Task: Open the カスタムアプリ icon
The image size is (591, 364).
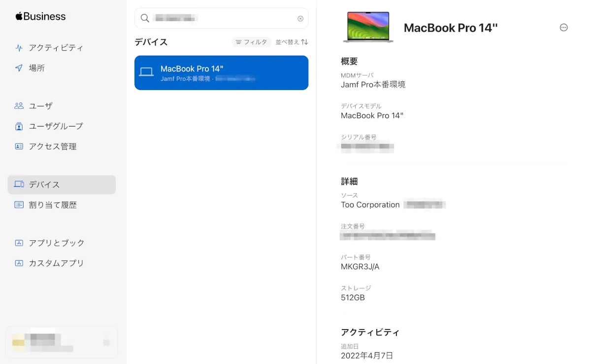Action: pos(19,263)
